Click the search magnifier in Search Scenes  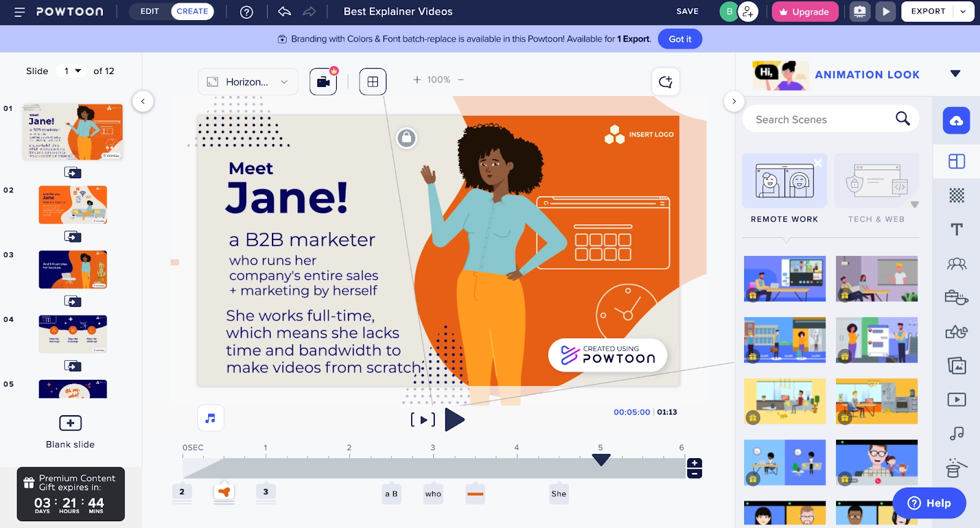(903, 119)
